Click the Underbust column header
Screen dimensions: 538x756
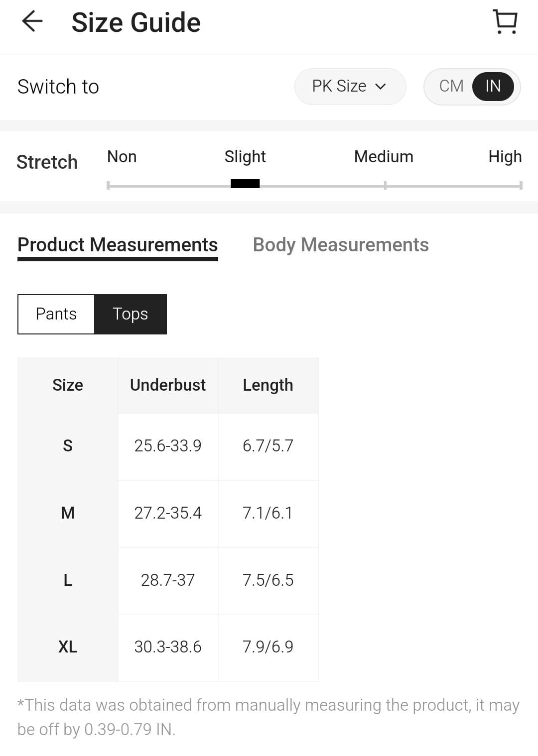coord(168,385)
